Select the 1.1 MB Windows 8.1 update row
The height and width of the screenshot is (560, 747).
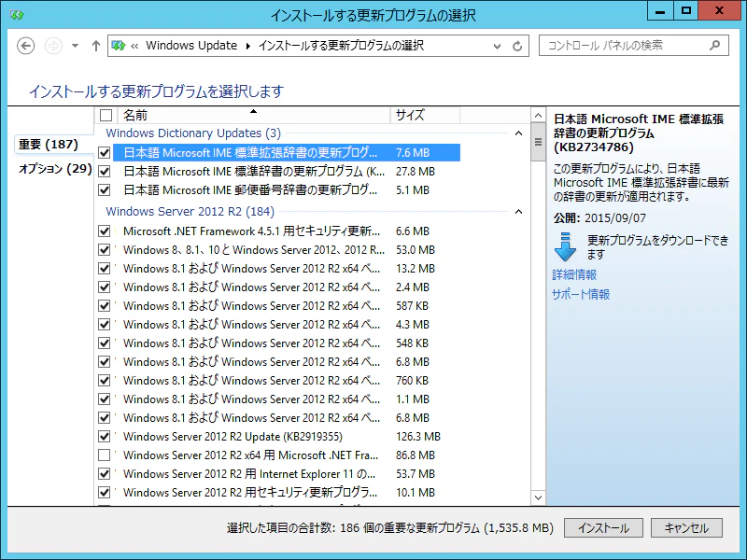click(x=278, y=399)
